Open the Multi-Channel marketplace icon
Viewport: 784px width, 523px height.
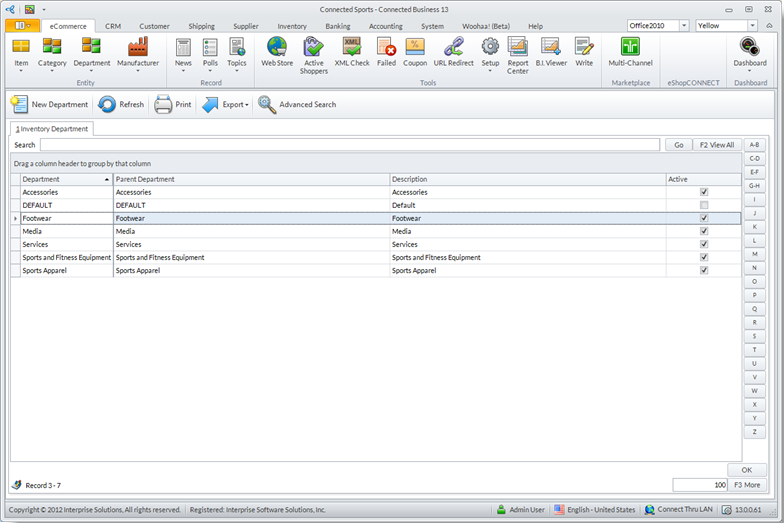(x=630, y=52)
